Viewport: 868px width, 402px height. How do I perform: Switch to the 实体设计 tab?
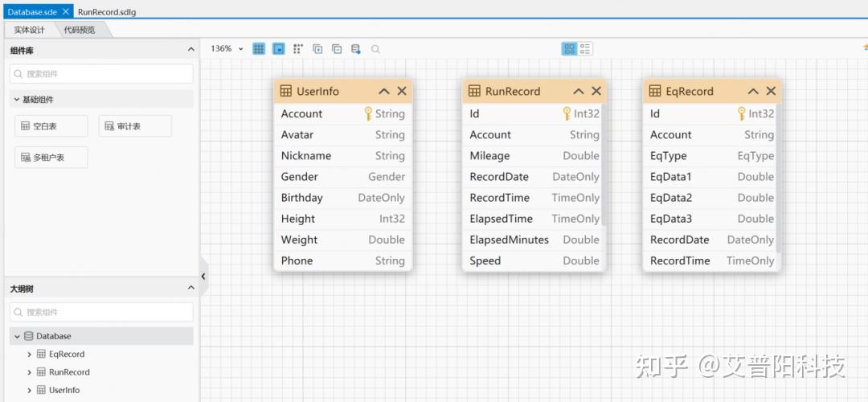(30, 30)
